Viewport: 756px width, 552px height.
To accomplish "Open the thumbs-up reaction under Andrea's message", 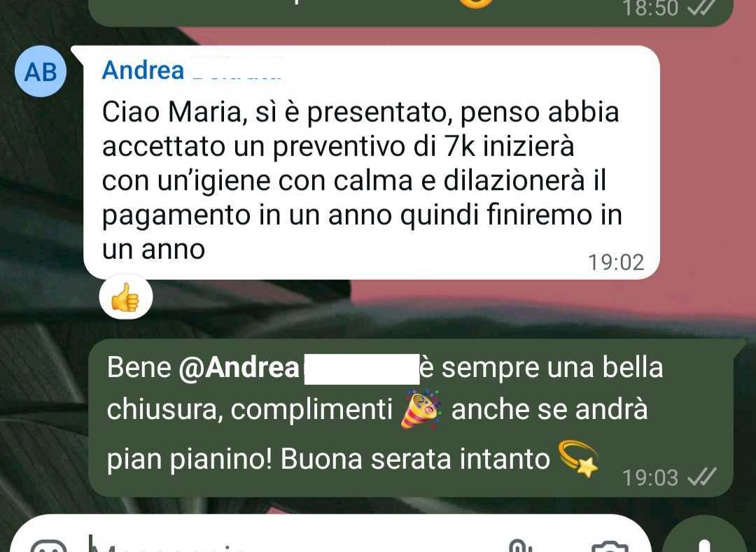I will click(126, 297).
